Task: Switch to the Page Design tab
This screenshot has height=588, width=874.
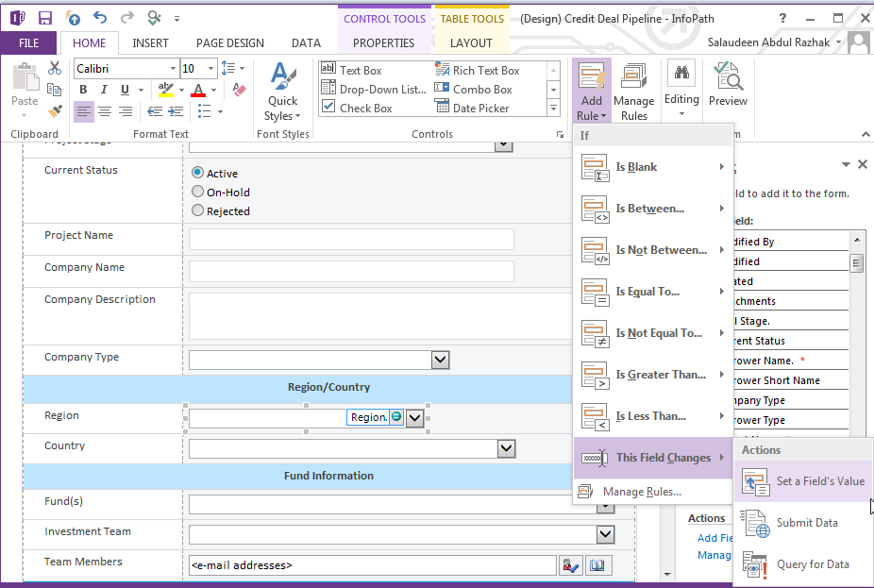Action: (229, 42)
